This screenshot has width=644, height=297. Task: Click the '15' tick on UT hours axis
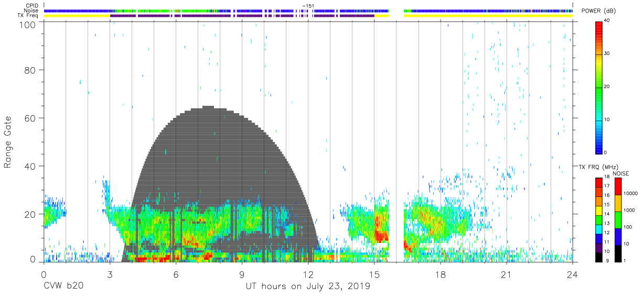tap(374, 274)
